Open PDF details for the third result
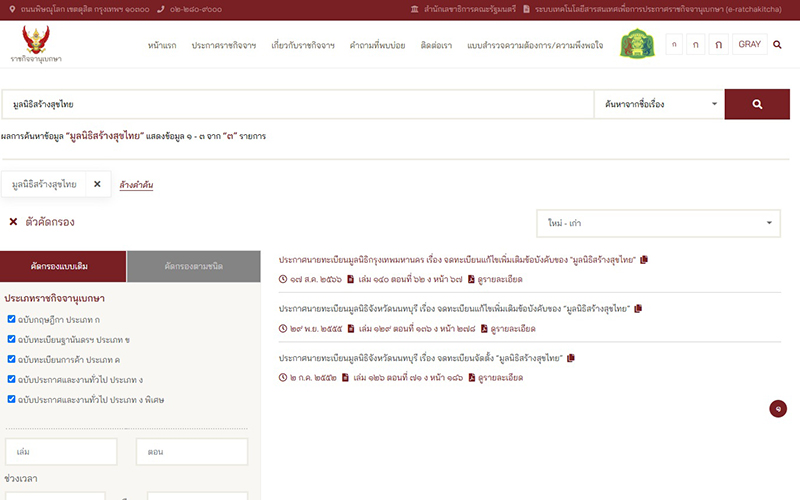800x500 pixels. pyautogui.click(x=495, y=378)
